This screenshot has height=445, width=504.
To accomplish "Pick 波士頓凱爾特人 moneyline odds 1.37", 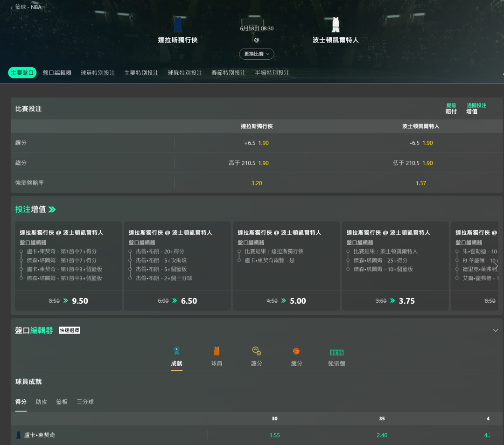I will point(421,183).
